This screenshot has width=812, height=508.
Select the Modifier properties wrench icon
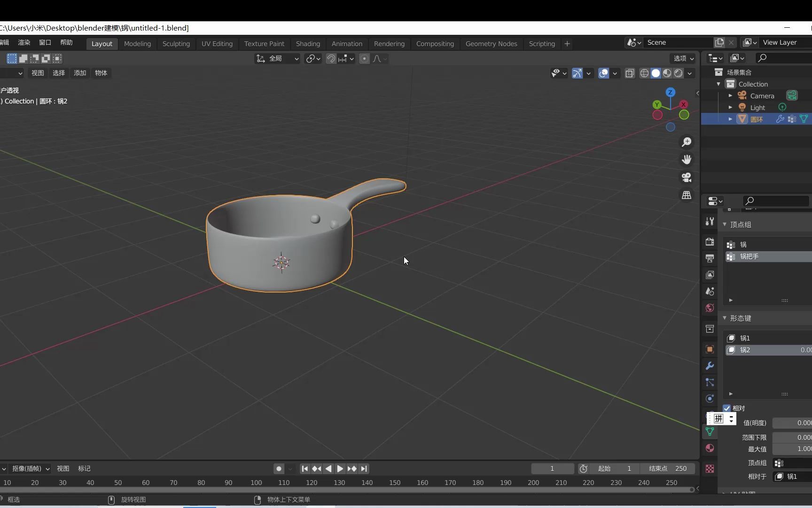[710, 366]
